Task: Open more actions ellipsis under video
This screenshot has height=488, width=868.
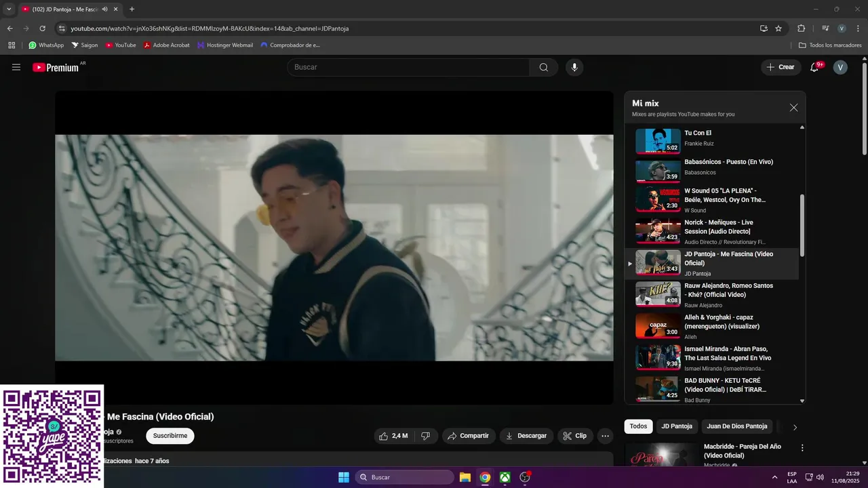Action: (x=606, y=436)
